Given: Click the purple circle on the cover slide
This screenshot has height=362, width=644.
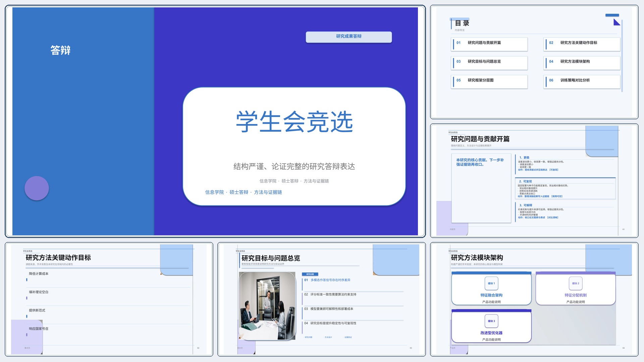Looking at the screenshot, I should (37, 188).
